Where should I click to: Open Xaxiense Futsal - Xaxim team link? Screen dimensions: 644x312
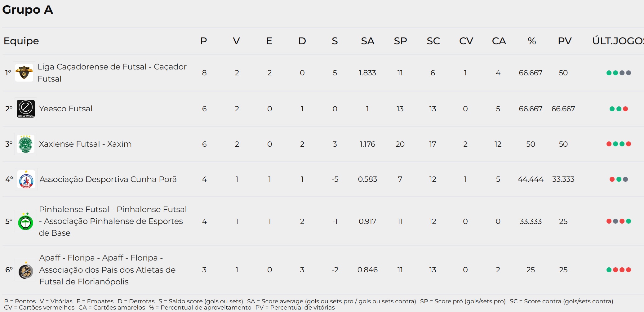85,144
